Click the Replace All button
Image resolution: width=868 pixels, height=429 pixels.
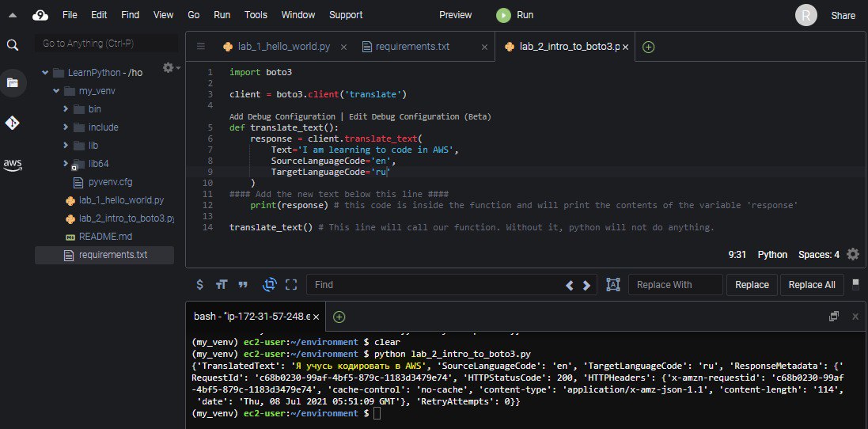[812, 285]
